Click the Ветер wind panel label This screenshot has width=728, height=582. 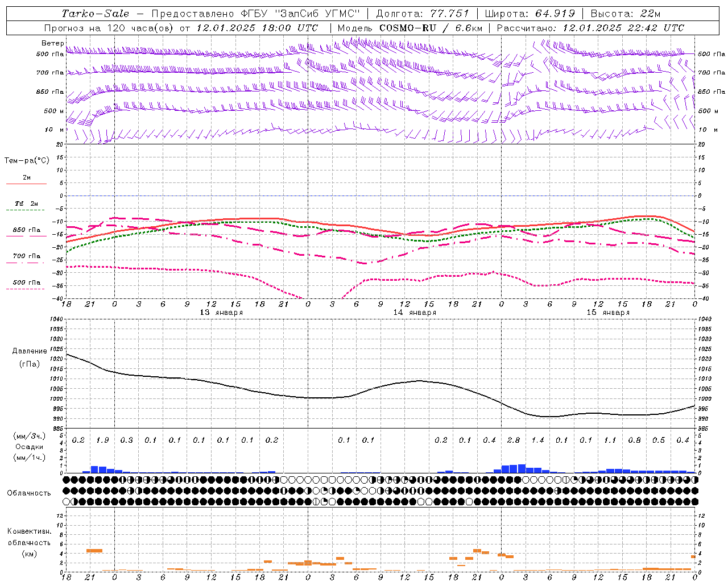(53, 43)
